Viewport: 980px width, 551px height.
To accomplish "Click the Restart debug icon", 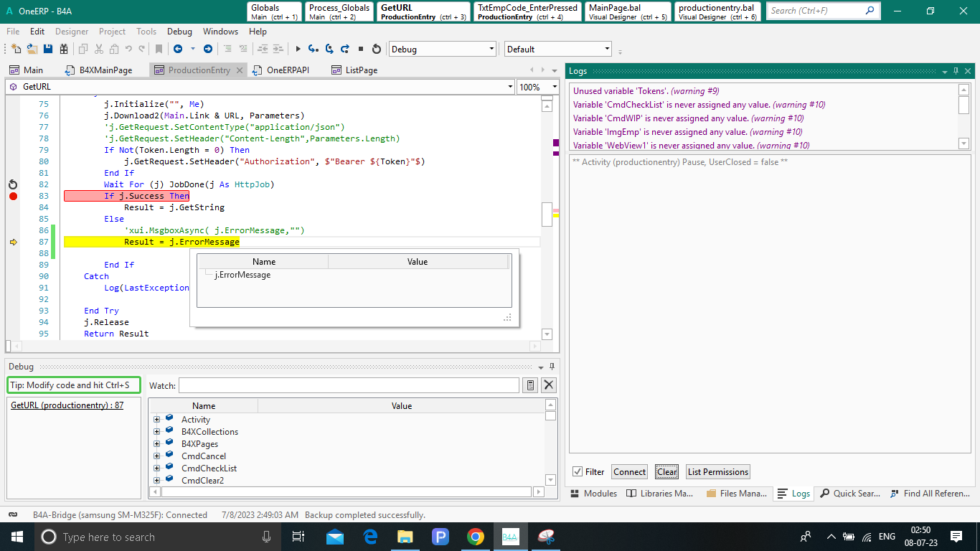I will [x=377, y=49].
